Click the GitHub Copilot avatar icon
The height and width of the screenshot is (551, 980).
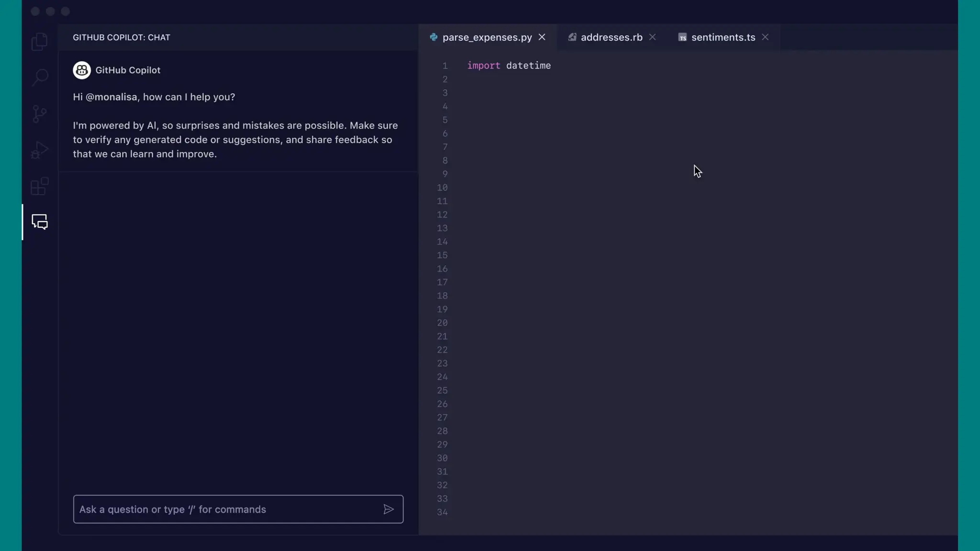click(82, 70)
